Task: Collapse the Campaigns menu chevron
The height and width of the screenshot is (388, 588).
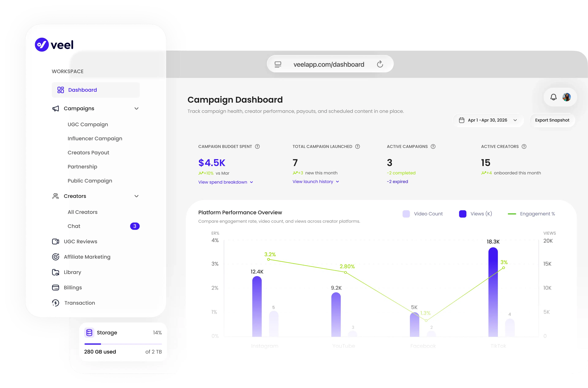Action: (136, 108)
